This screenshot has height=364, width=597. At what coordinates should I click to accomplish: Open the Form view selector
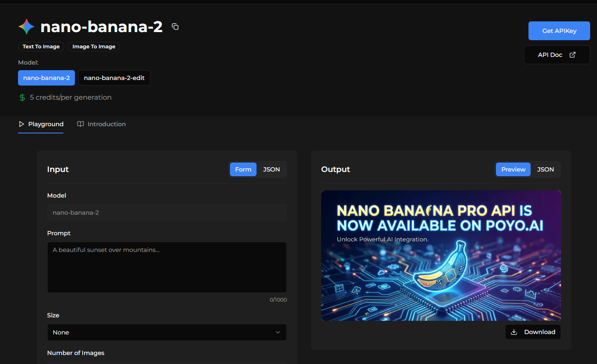point(243,169)
